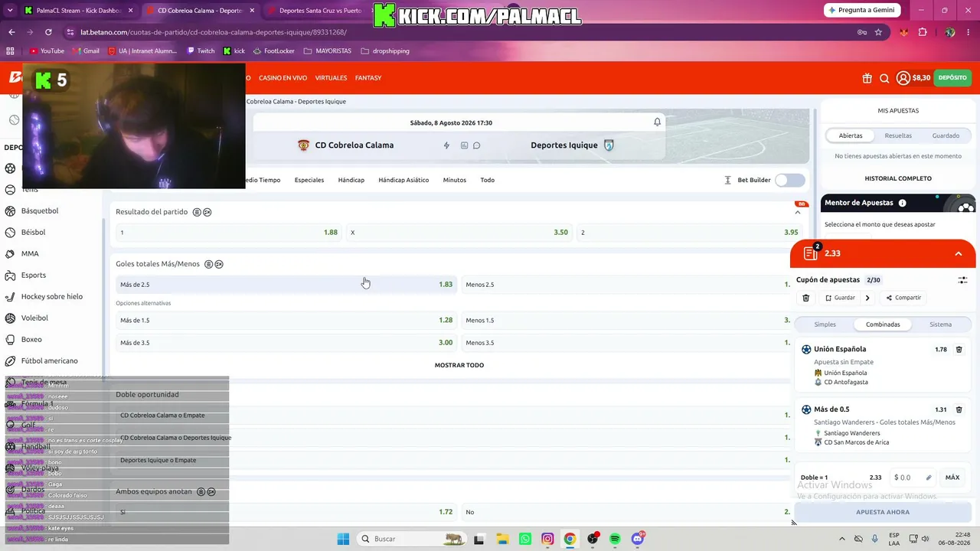The image size is (980, 551).
Task: Click HISTORIAL COMPLETO link
Action: (898, 178)
